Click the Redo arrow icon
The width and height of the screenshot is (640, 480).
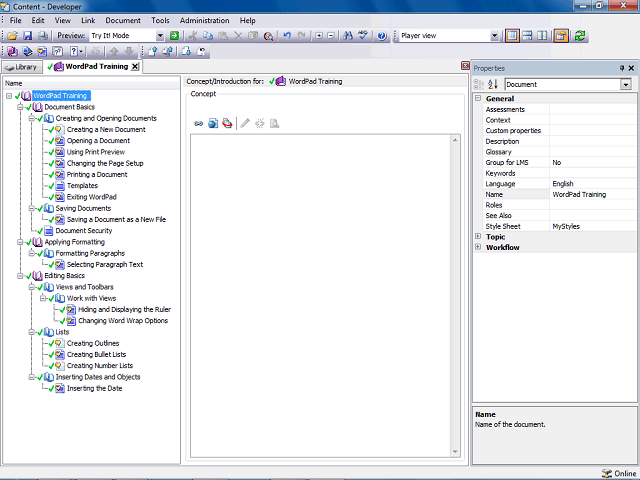tap(302, 36)
